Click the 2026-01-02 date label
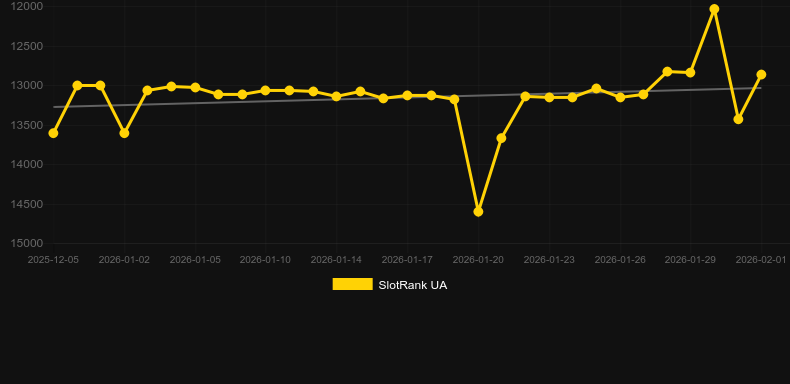 coord(124,260)
